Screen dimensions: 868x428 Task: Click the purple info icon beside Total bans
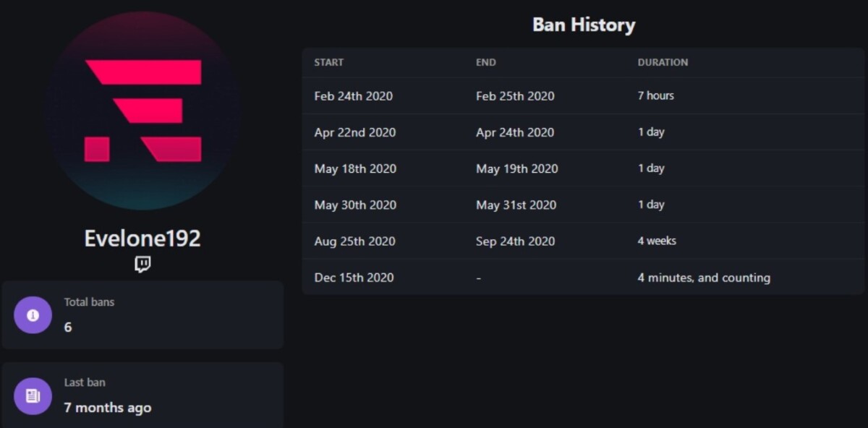point(33,315)
